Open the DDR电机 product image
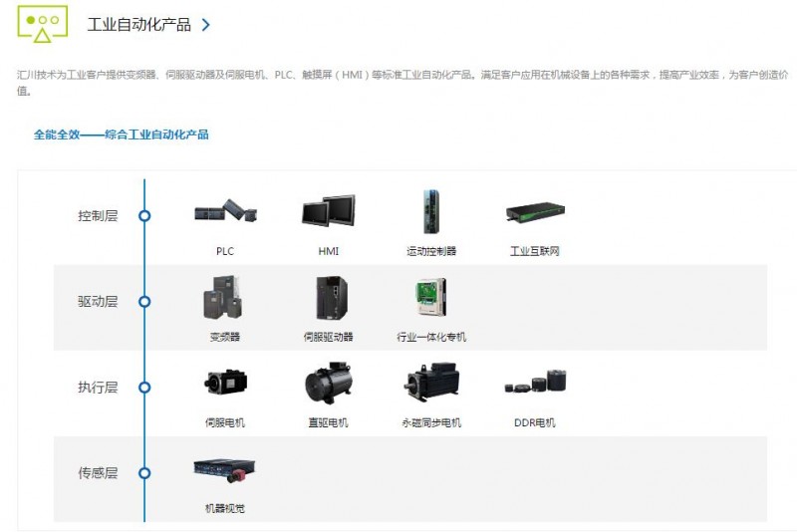The height and width of the screenshot is (532, 797). coord(535,383)
